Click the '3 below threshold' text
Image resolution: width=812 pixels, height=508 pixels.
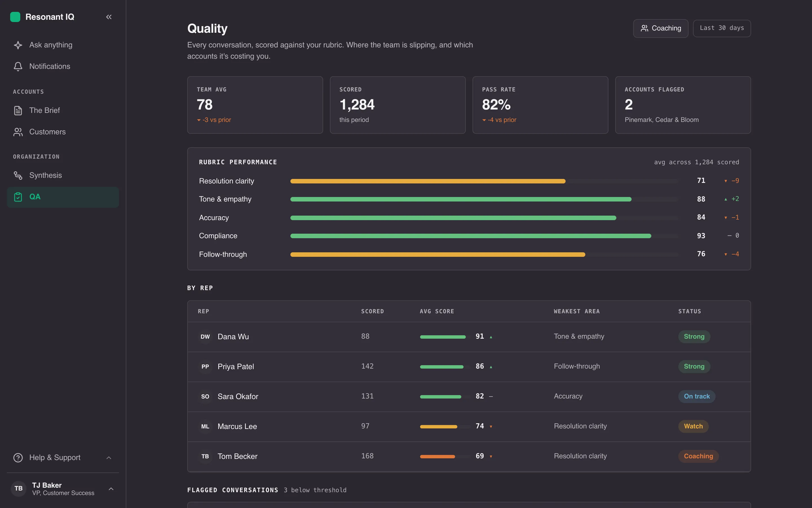point(315,490)
